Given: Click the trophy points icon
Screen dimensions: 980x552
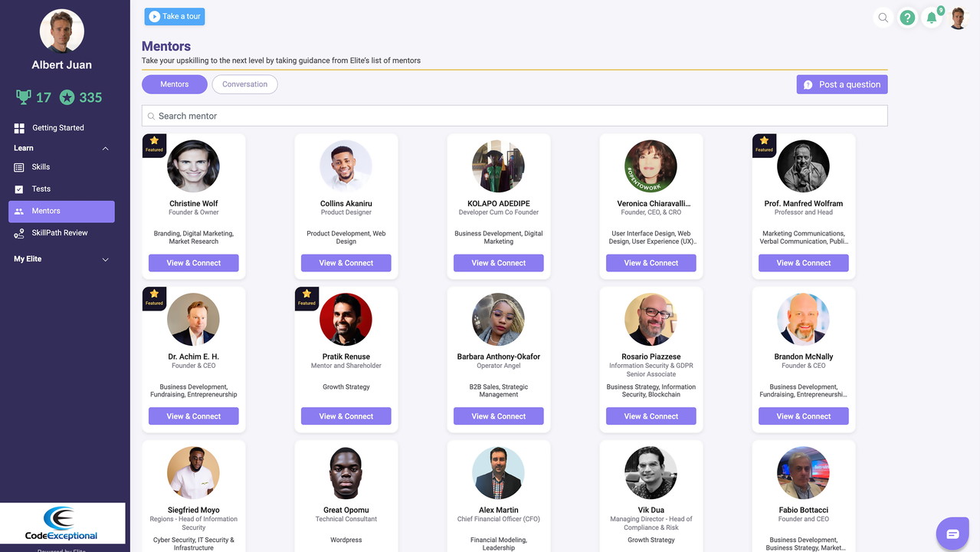Looking at the screenshot, I should pyautogui.click(x=23, y=97).
